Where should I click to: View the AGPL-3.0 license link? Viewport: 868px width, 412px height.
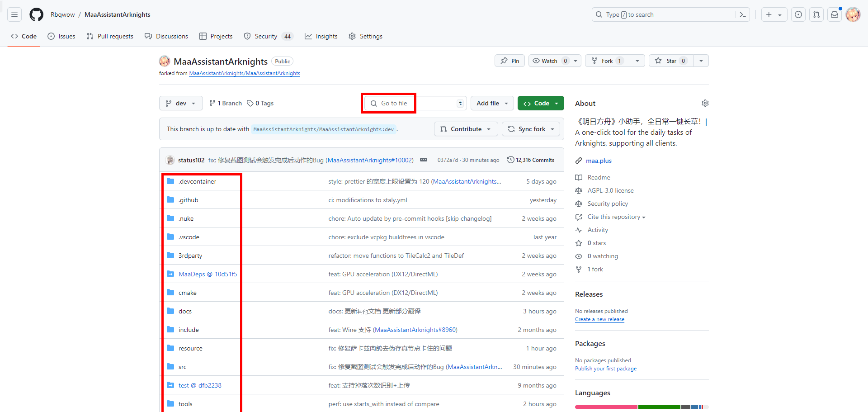[610, 190]
